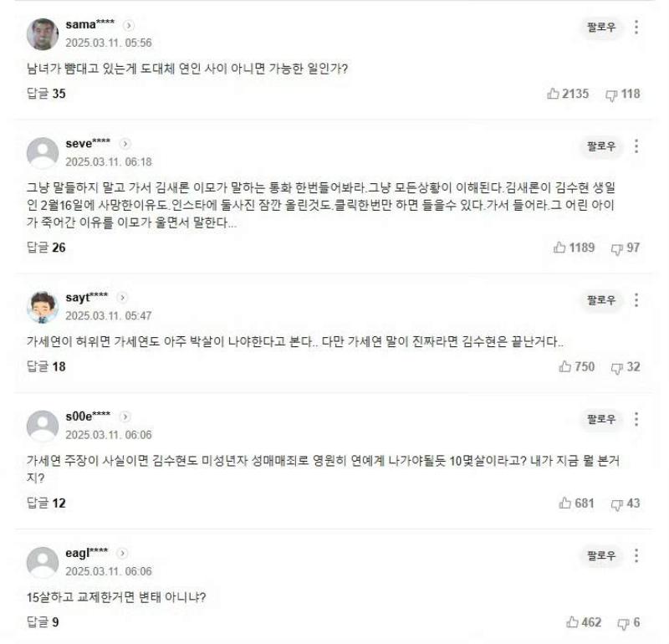Open more options for sama**** comment

(636, 28)
